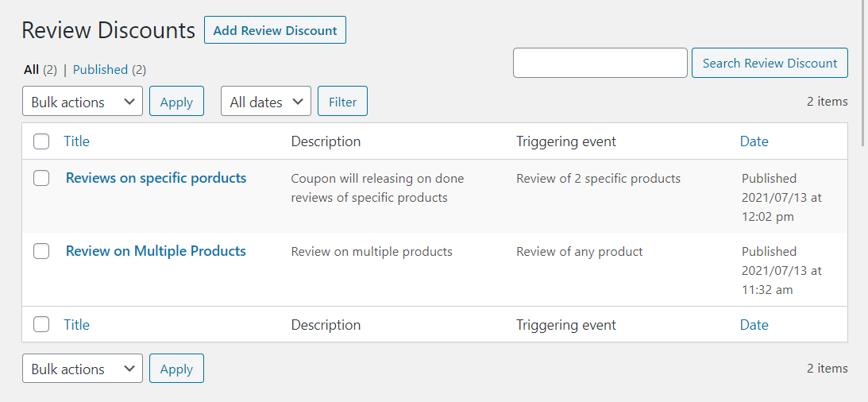Open the Review on Multiple Products discount
This screenshot has width=868, height=402.
click(x=156, y=251)
